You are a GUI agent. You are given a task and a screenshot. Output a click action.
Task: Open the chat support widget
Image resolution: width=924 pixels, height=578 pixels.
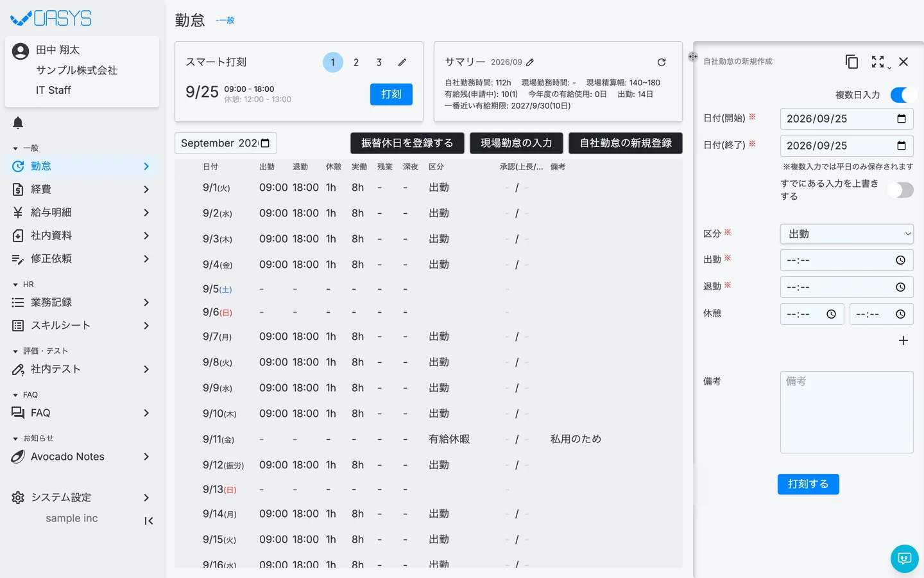905,559
